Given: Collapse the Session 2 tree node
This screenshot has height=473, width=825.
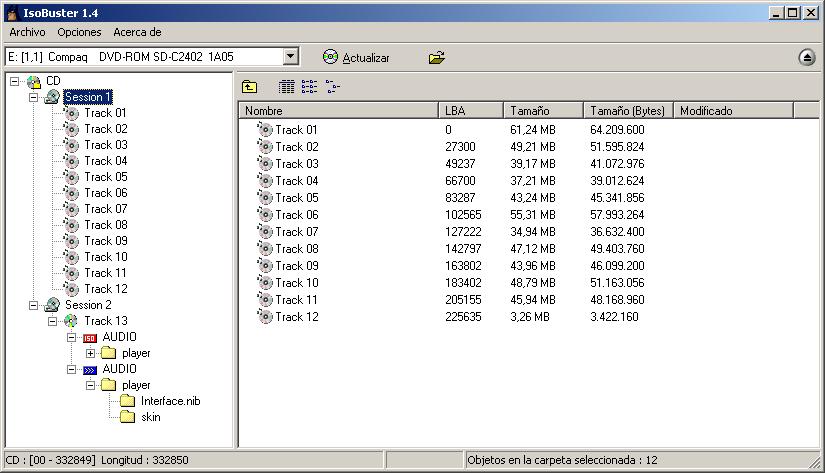Looking at the screenshot, I should [33, 305].
